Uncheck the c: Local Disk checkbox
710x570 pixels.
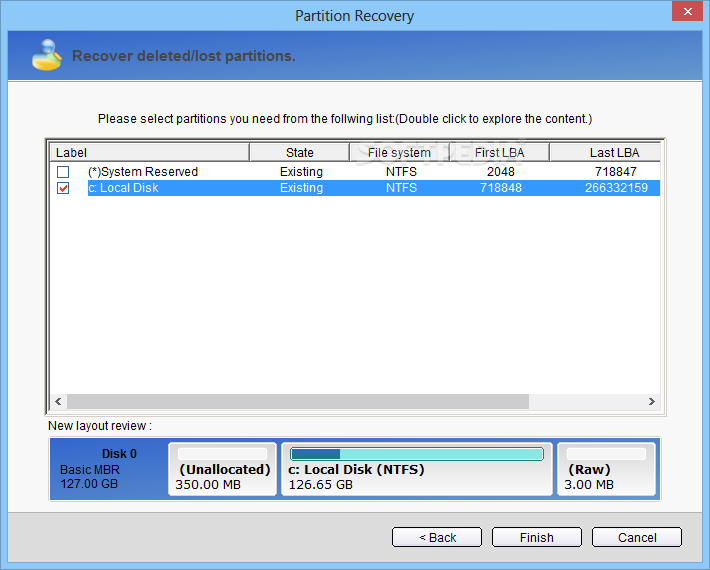[63, 188]
